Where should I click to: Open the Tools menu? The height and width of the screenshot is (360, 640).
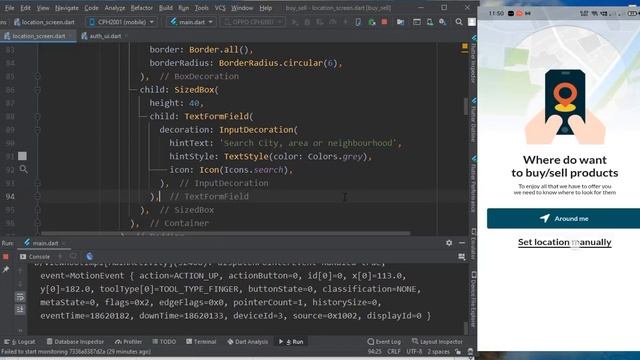point(201,8)
